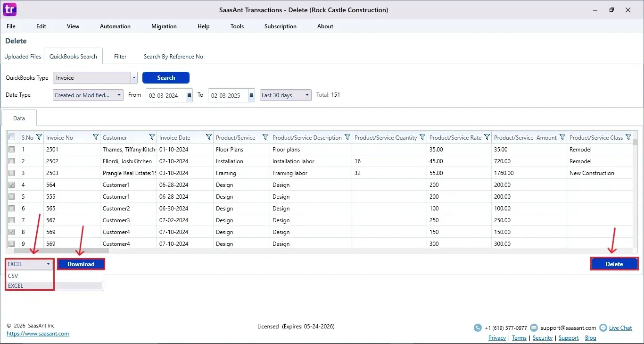Open the To date calendar picker icon
This screenshot has height=344, width=644.
click(251, 95)
